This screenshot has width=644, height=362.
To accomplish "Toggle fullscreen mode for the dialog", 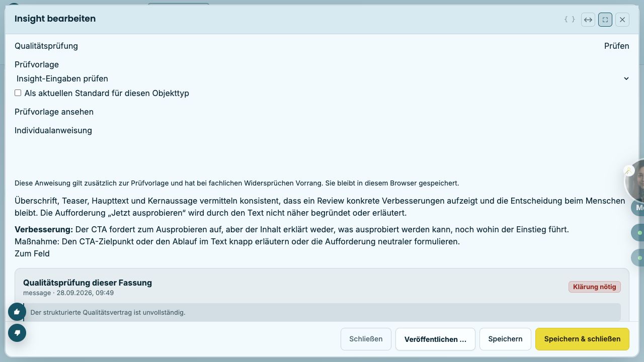I will [x=605, y=20].
